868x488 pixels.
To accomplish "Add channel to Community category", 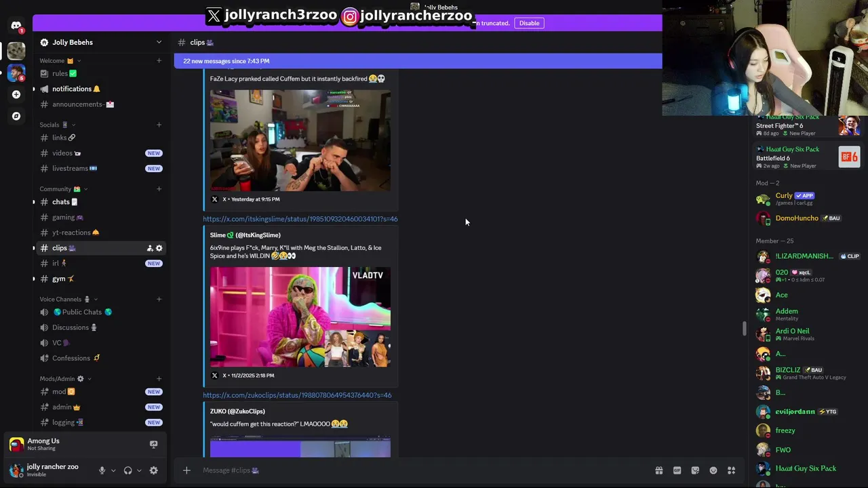I will [159, 189].
